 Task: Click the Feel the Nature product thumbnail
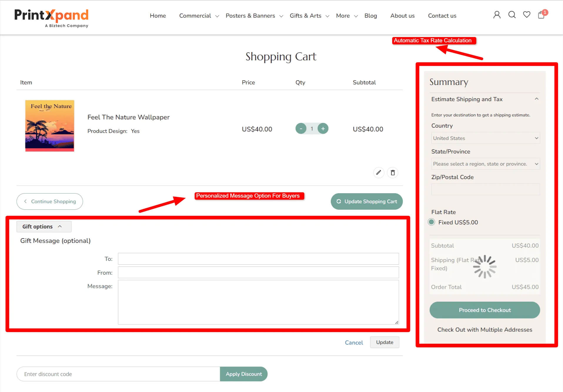pos(50,126)
